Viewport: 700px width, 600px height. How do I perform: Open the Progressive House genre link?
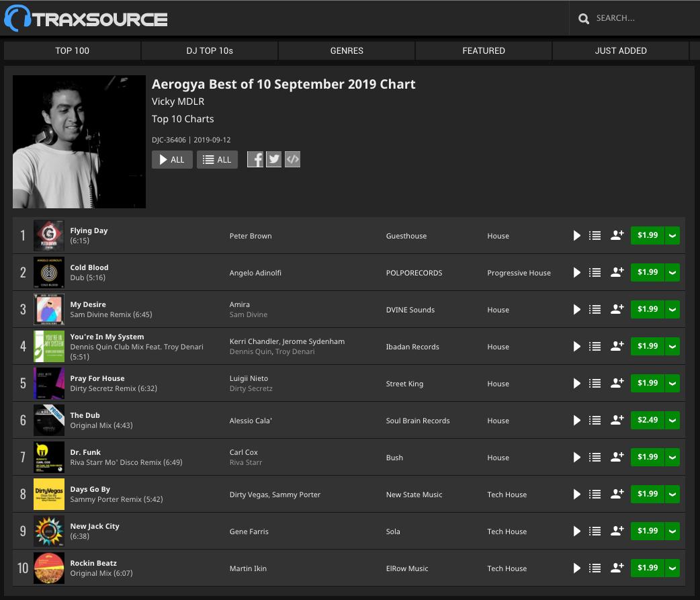[519, 273]
